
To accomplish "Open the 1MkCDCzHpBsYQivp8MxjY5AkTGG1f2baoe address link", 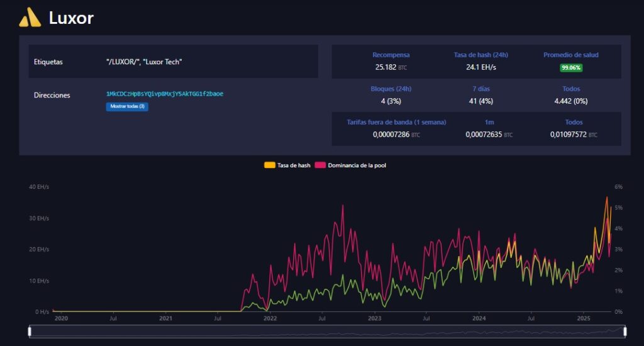I will pos(165,94).
